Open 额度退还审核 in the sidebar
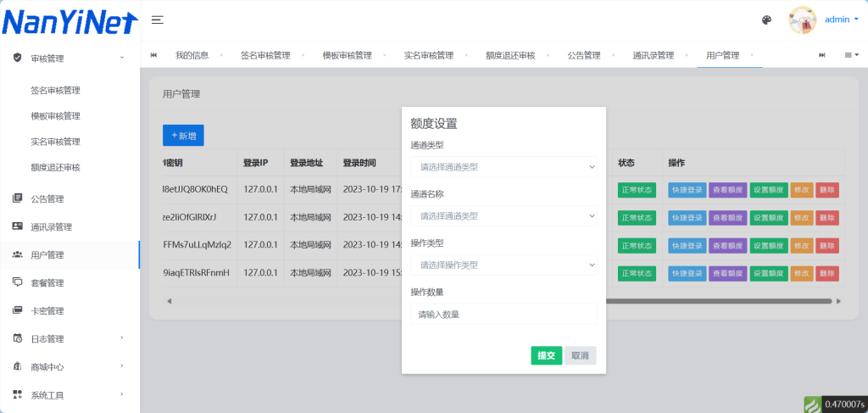This screenshot has width=868, height=413. [x=55, y=167]
